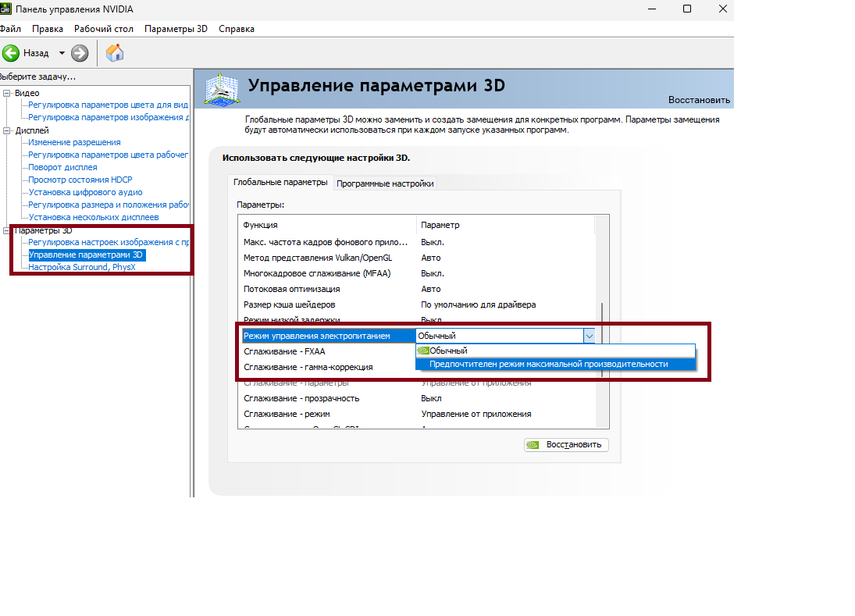This screenshot has height=616, width=855.
Task: Open the Файл menu
Action: [10, 29]
